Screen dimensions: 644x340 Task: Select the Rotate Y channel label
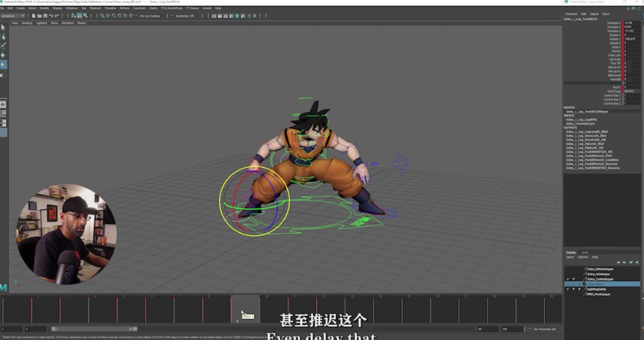tap(615, 39)
